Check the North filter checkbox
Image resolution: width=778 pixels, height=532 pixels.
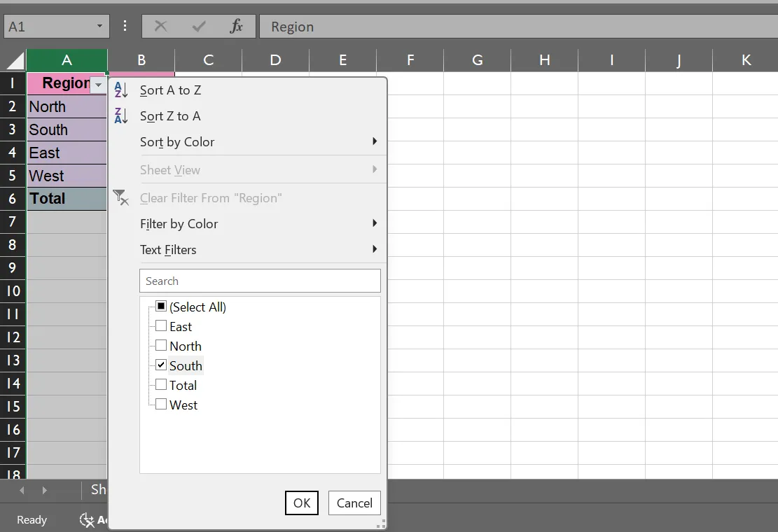pyautogui.click(x=161, y=345)
